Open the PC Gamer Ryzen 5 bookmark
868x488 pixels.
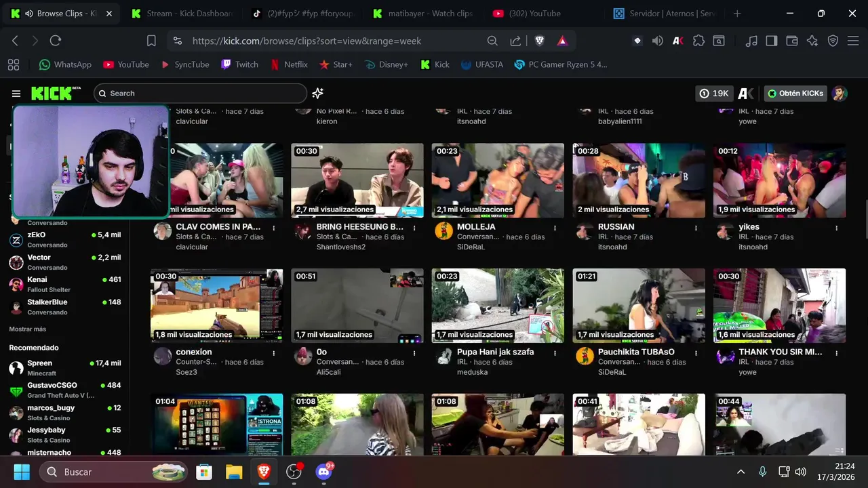pos(561,64)
